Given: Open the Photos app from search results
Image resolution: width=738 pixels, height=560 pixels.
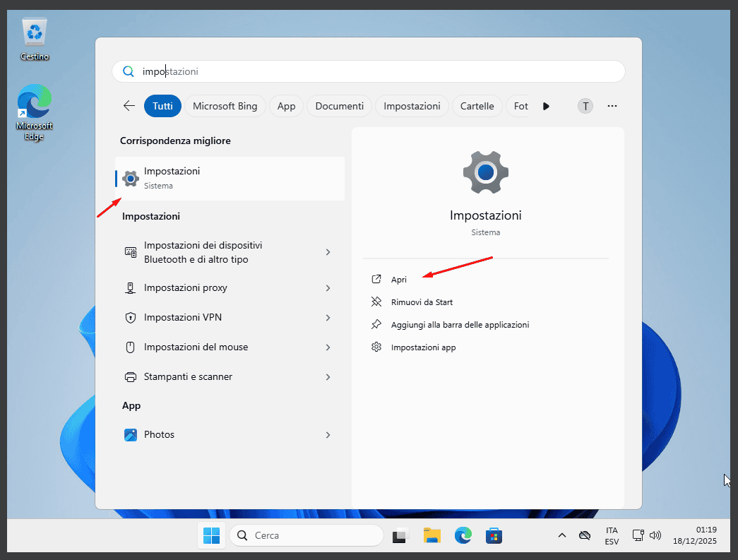Looking at the screenshot, I should (x=160, y=434).
